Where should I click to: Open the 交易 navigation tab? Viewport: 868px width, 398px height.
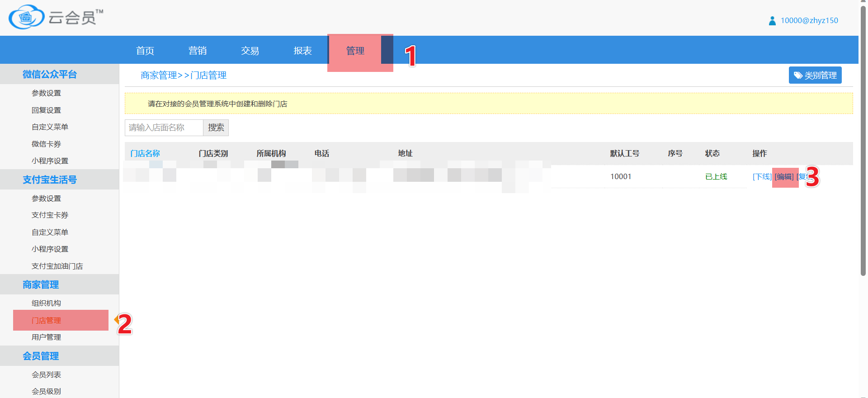click(250, 51)
